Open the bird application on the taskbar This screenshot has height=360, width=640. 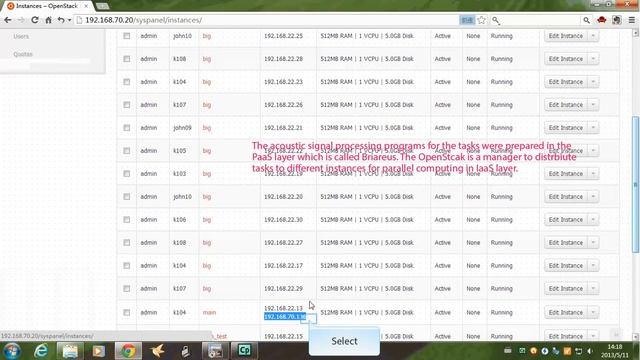point(157,351)
